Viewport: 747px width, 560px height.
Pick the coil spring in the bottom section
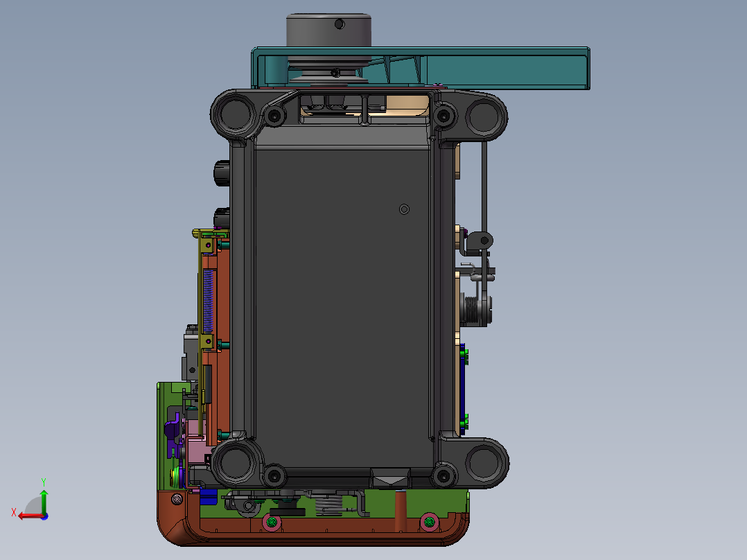328,505
